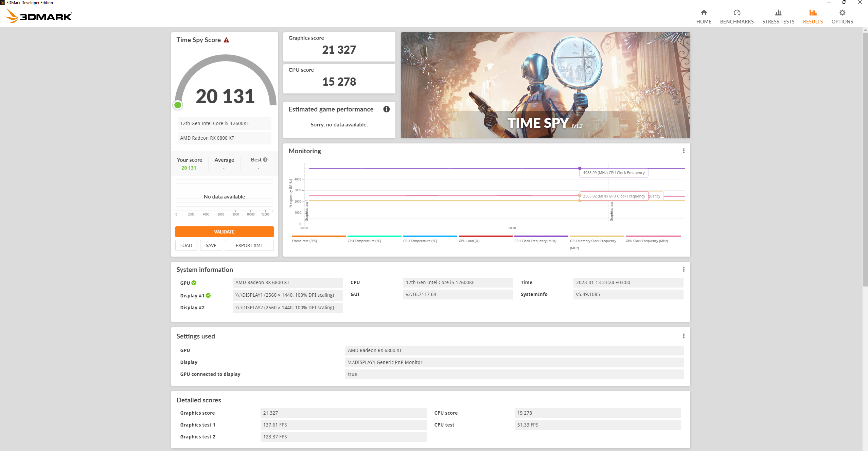The height and width of the screenshot is (451, 868).
Task: Click the Time Spy Score warning triangle
Action: point(226,40)
